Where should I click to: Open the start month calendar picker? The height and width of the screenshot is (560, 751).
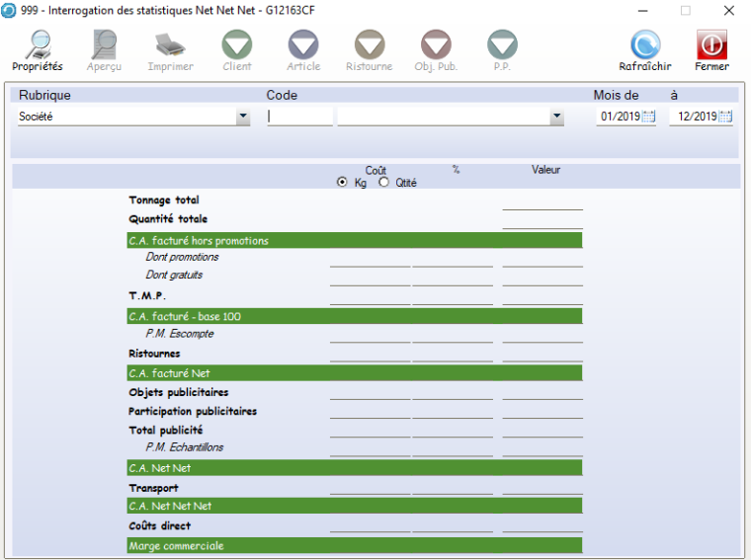(649, 117)
